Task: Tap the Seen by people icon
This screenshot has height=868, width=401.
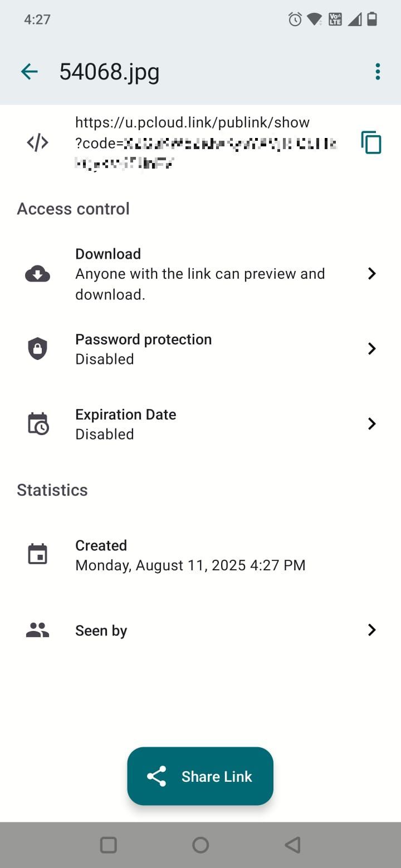Action: pyautogui.click(x=37, y=630)
